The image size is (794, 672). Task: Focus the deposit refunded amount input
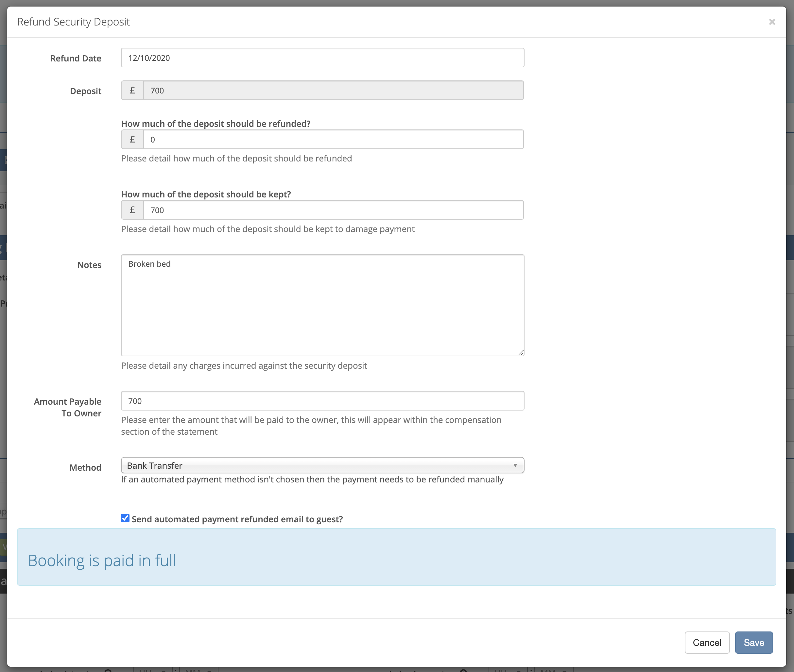(333, 140)
